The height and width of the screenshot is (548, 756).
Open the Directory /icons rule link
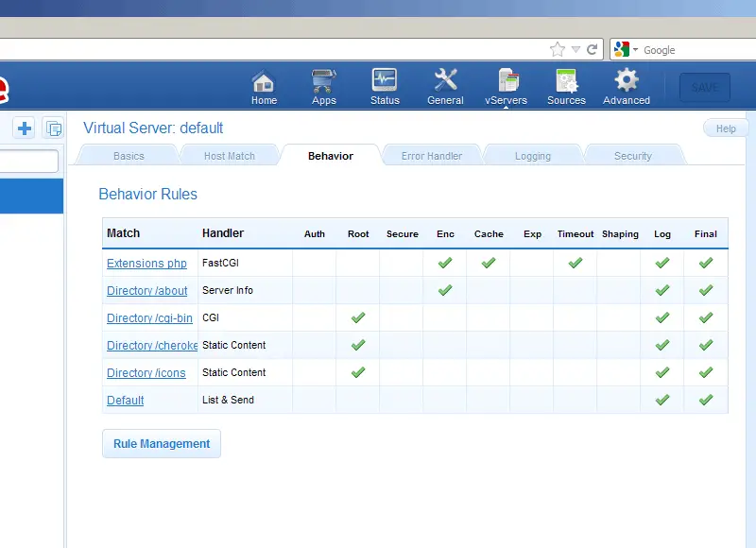[146, 373]
